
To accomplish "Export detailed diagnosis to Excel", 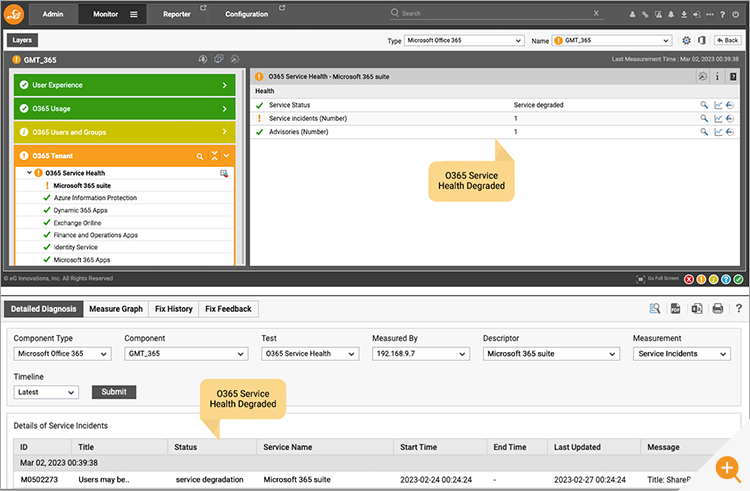I will click(x=697, y=308).
